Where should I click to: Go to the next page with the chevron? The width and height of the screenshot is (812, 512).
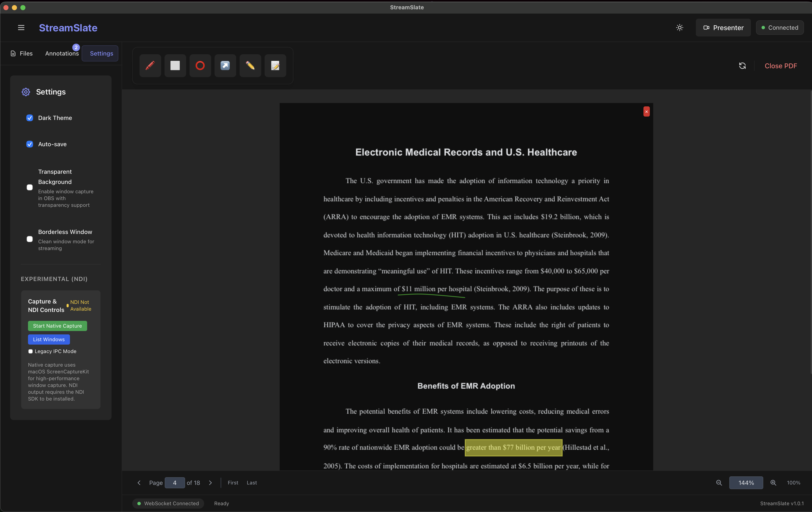[x=210, y=483]
